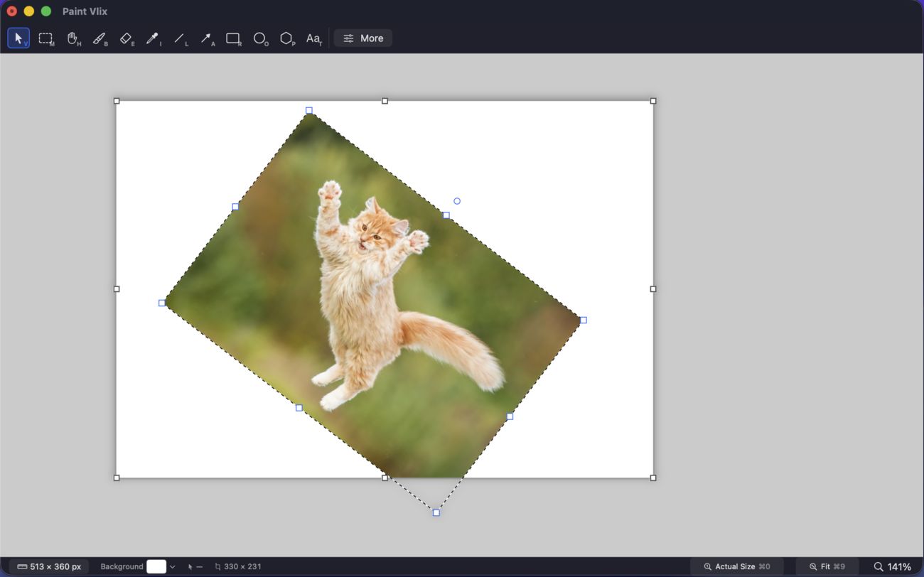
Task: Choose the line drawing tool
Action: click(180, 38)
